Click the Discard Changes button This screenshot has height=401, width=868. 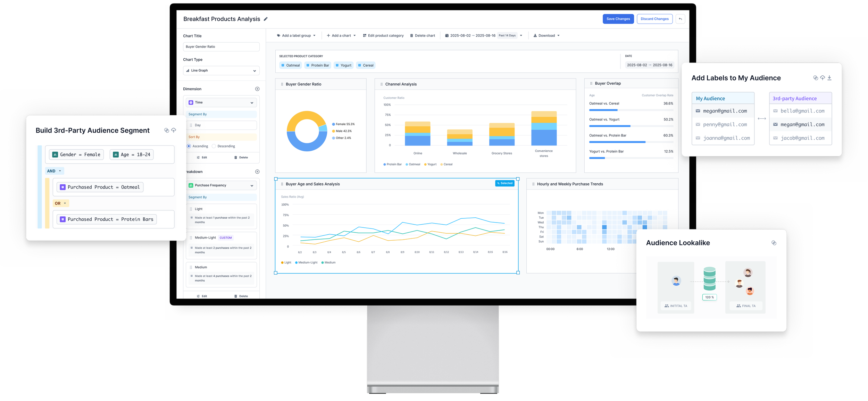click(x=654, y=19)
